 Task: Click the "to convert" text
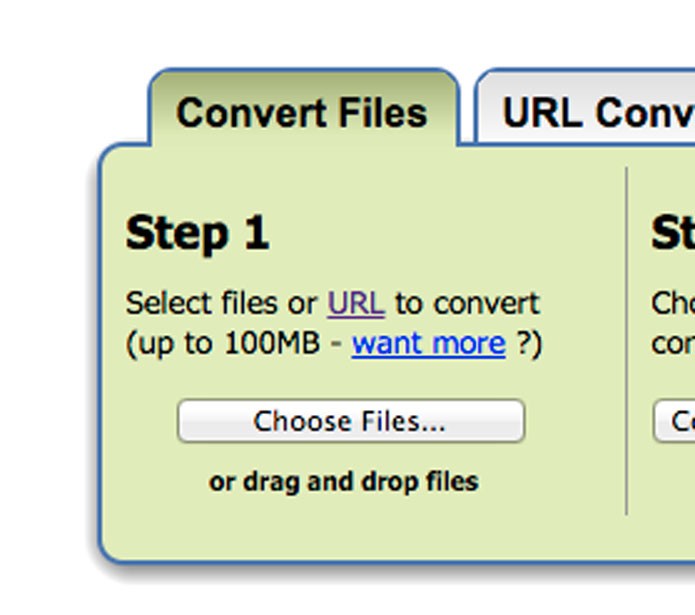click(x=467, y=304)
